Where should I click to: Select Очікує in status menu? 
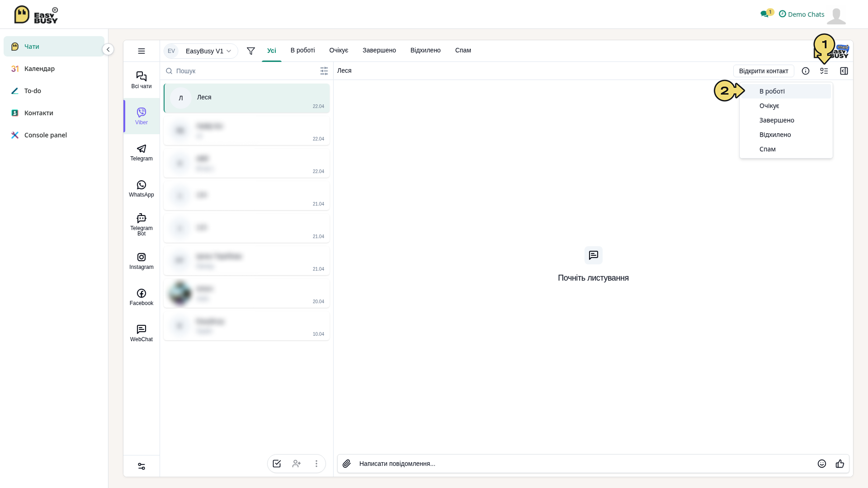point(786,106)
